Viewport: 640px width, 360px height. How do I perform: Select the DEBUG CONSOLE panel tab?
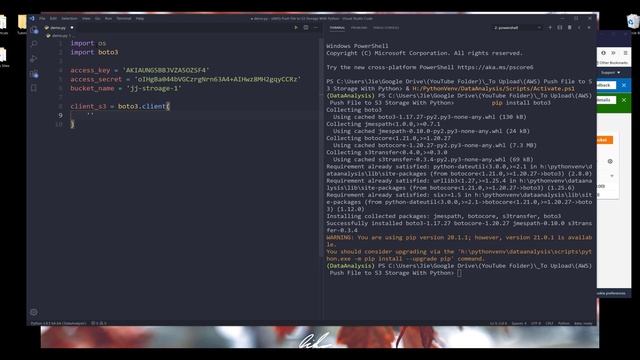point(386,28)
